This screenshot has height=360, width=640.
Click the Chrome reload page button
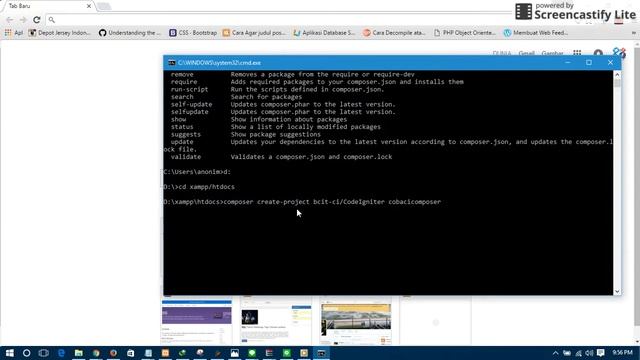[37, 20]
